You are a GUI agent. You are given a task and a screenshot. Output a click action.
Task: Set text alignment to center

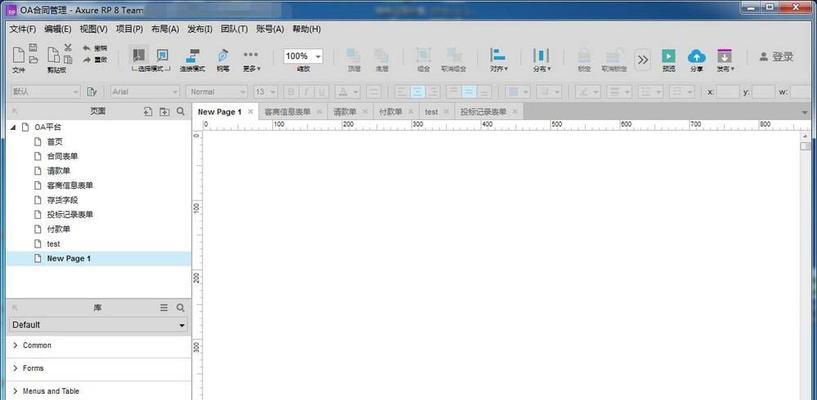[417, 92]
